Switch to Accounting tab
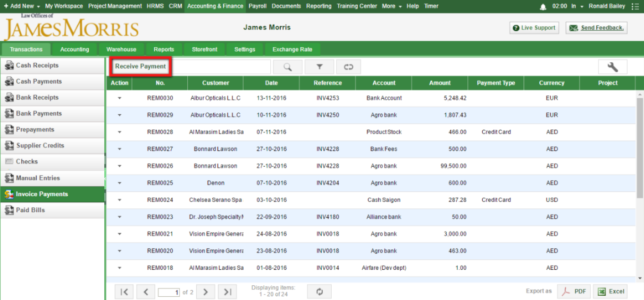Screen dimensions: 644x300 coord(75,50)
